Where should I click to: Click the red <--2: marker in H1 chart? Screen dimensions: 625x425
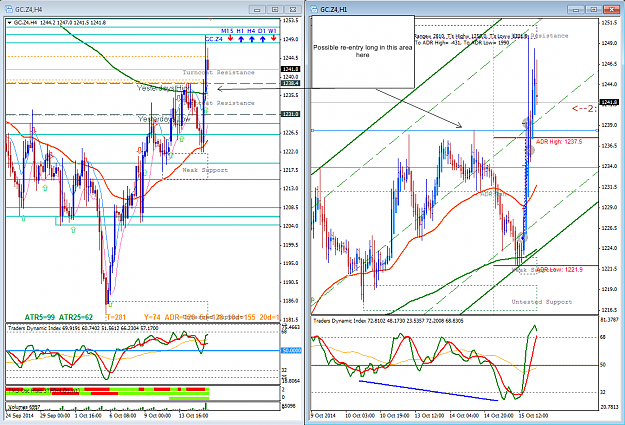coord(584,108)
